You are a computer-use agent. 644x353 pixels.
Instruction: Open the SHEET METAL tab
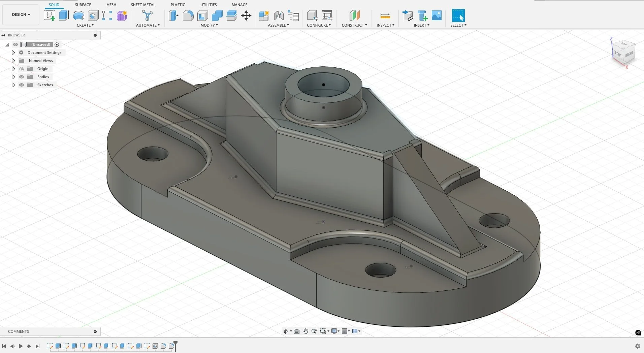pos(143,5)
